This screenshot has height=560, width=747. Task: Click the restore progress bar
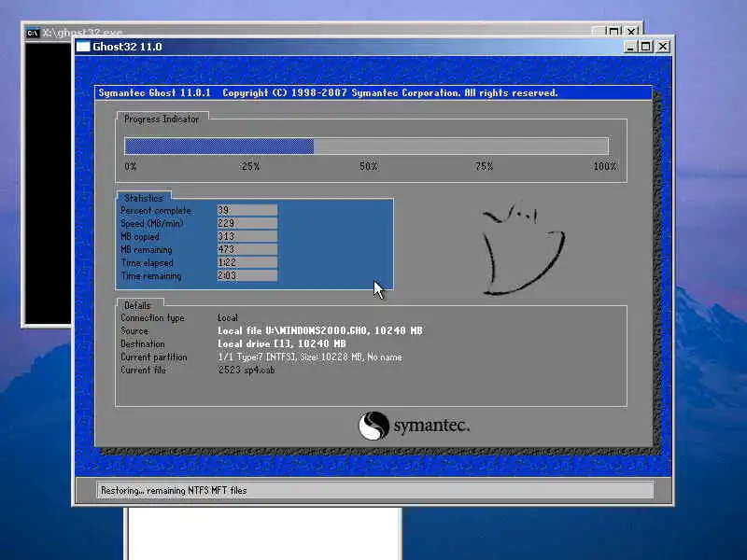pos(366,146)
